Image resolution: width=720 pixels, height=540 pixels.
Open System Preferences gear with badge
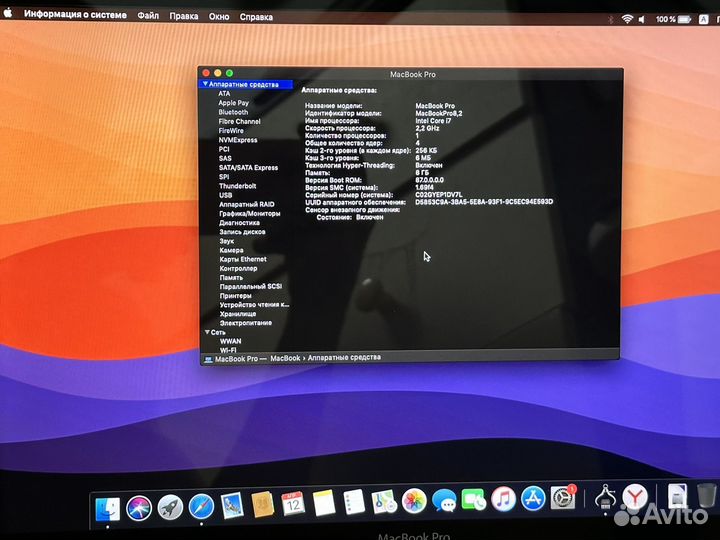563,498
